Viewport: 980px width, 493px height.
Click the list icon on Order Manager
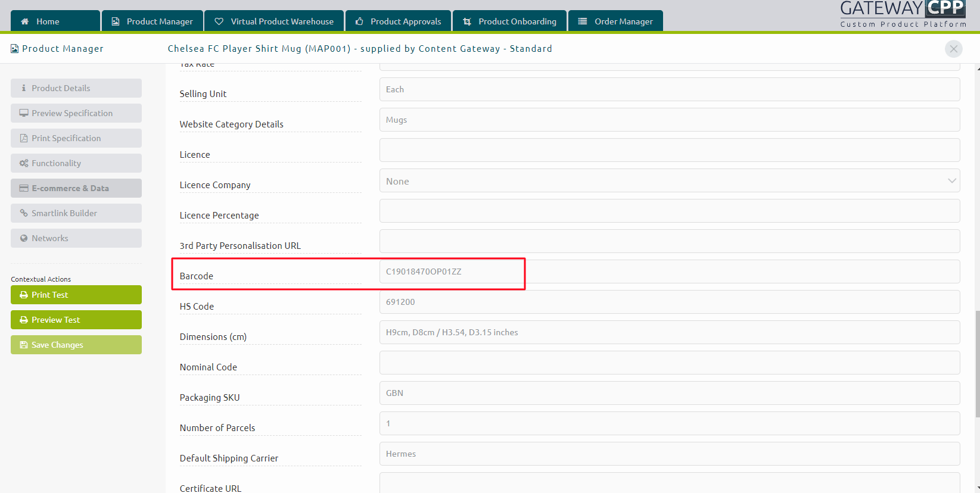pos(583,21)
